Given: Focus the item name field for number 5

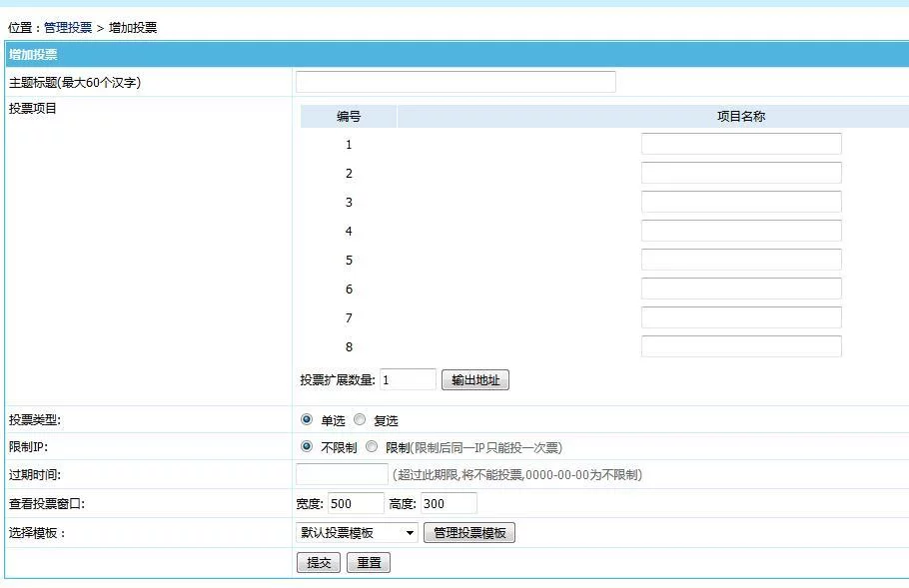Looking at the screenshot, I should tap(741, 260).
